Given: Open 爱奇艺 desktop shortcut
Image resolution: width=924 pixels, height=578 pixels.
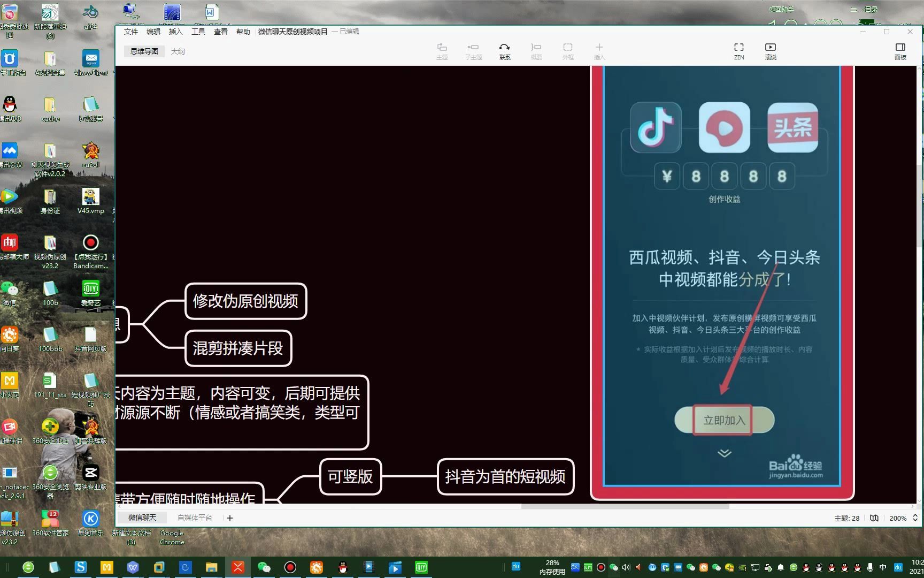Looking at the screenshot, I should click(x=90, y=293).
